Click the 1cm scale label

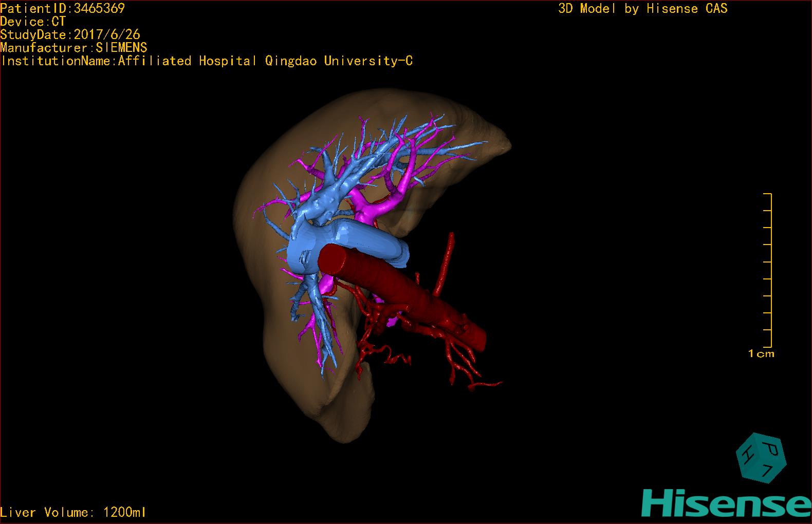[x=761, y=353]
